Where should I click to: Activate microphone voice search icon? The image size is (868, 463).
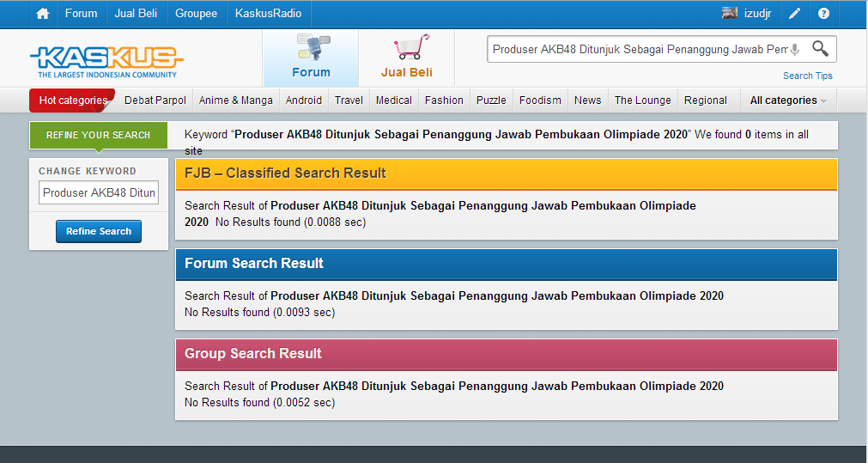[795, 49]
